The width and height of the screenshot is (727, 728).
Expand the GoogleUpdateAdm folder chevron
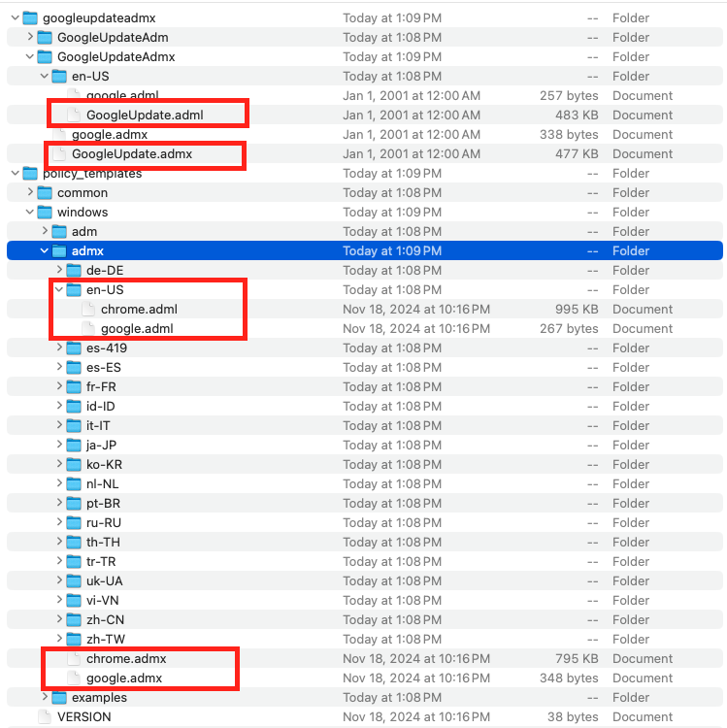point(30,37)
